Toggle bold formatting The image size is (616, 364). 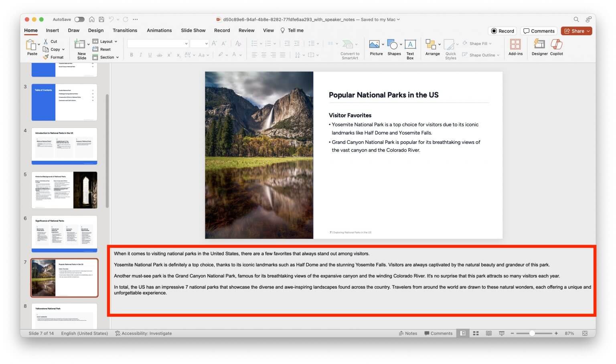(x=132, y=55)
